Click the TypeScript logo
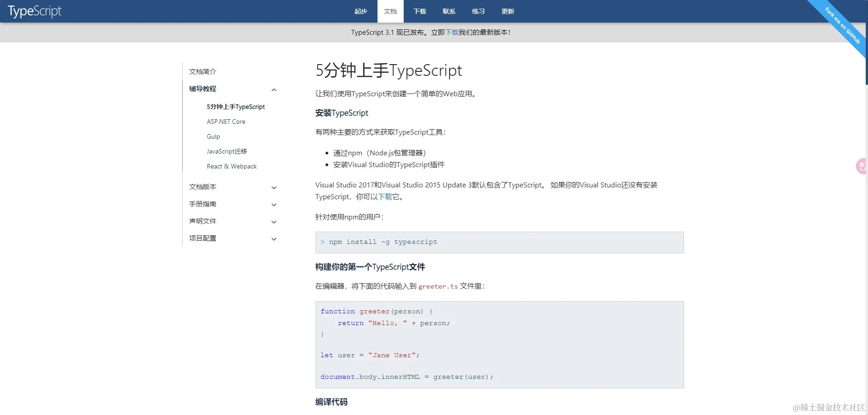 34,11
